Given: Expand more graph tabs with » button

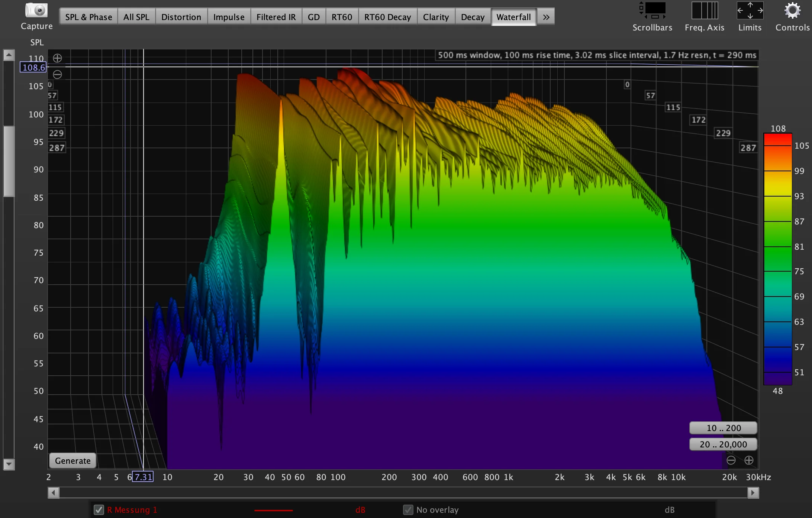Looking at the screenshot, I should 546,17.
